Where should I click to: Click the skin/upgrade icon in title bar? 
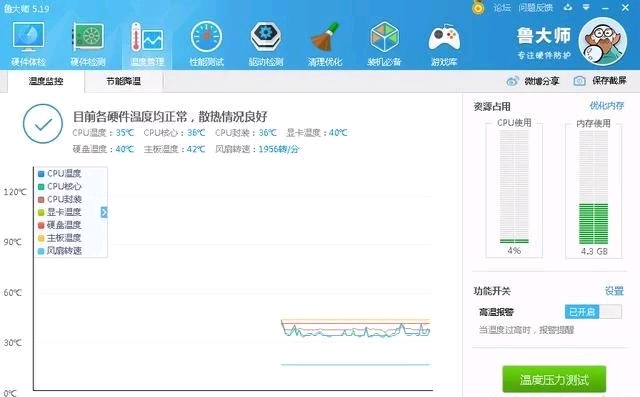pyautogui.click(x=568, y=7)
